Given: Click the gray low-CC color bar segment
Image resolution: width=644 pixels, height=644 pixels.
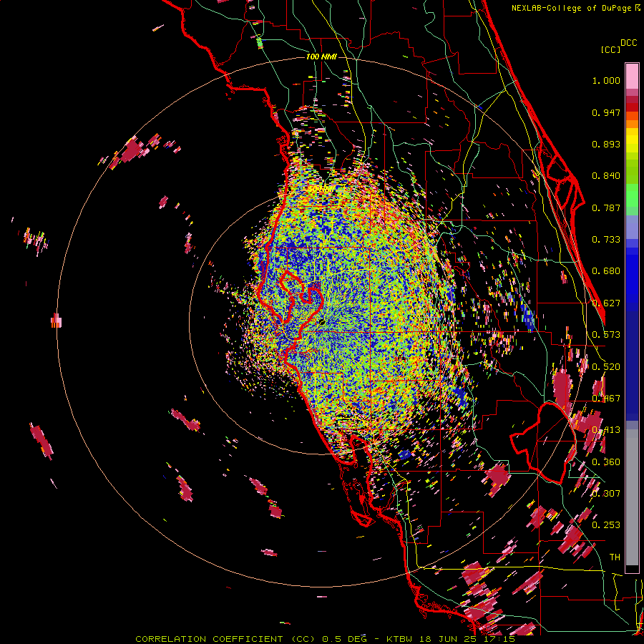Looking at the screenshot, I should pos(632,497).
